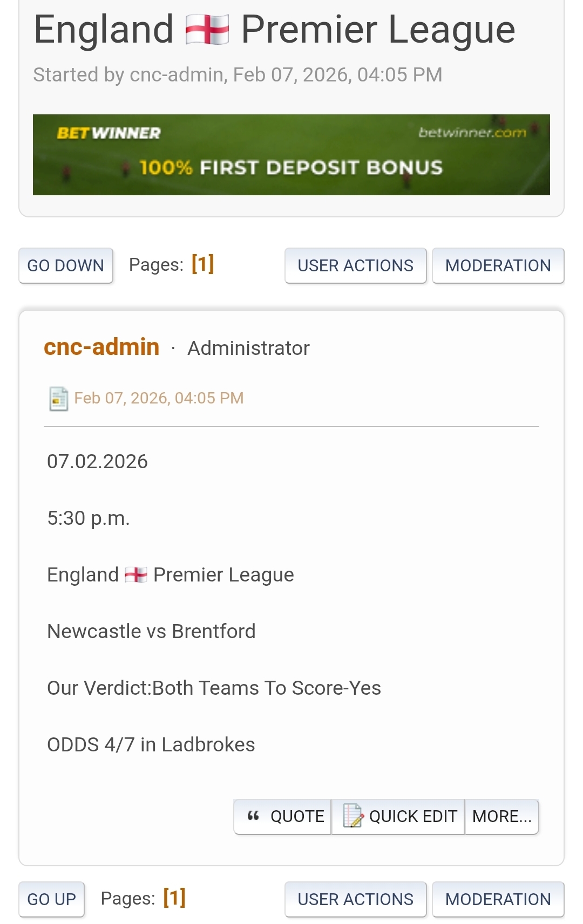Screen dimensions: 583x924
Task: Expand the More... post options
Action: coord(501,817)
